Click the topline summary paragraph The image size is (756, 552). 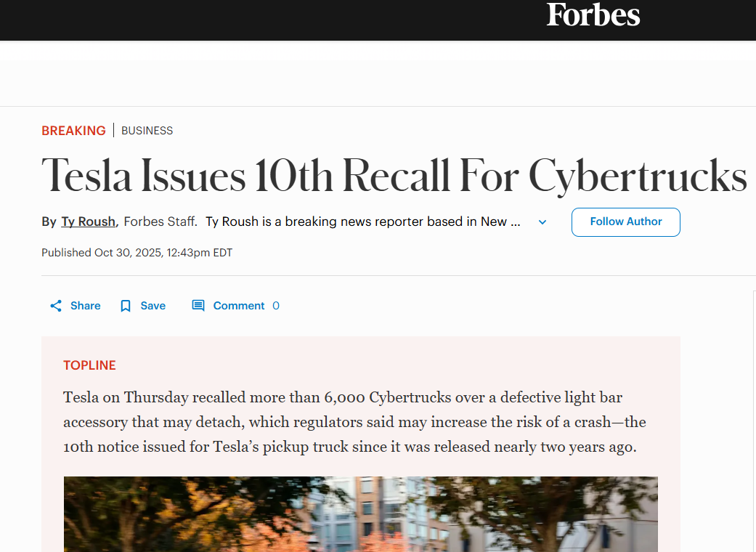[354, 422]
